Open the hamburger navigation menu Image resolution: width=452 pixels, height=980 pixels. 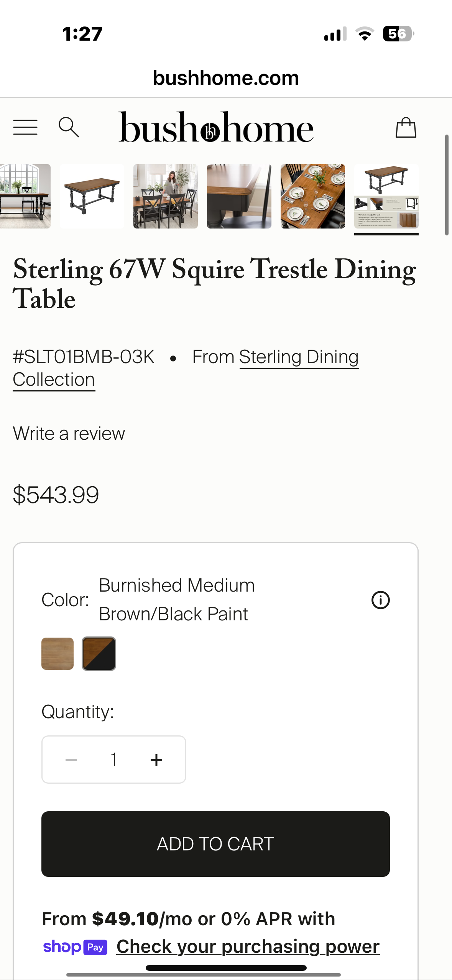coord(25,127)
